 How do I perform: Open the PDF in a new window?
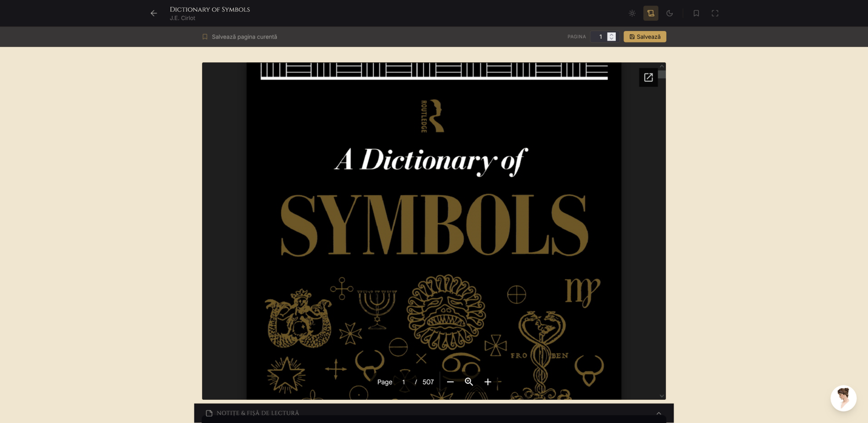pyautogui.click(x=648, y=78)
